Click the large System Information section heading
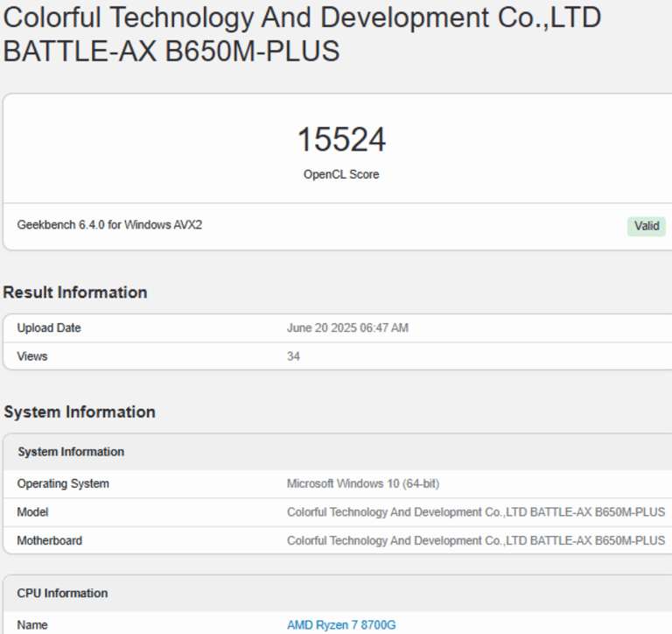The width and height of the screenshot is (672, 634). tap(80, 412)
